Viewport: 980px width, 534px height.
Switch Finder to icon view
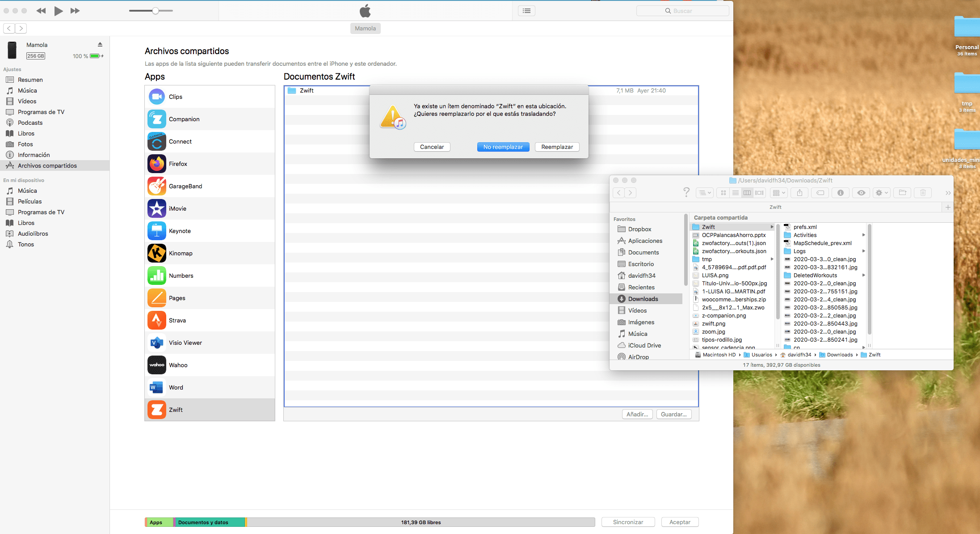[723, 193]
